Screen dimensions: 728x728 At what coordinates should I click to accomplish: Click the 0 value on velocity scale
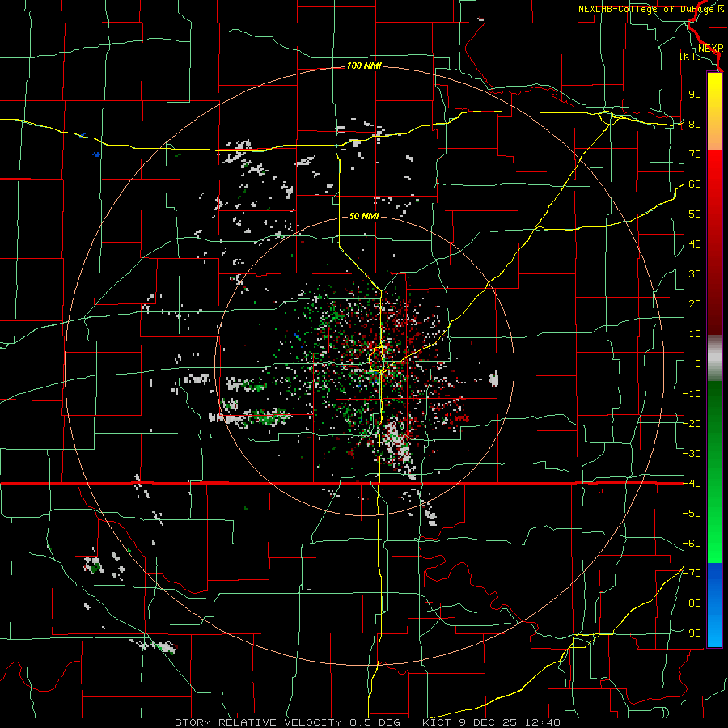pos(698,363)
